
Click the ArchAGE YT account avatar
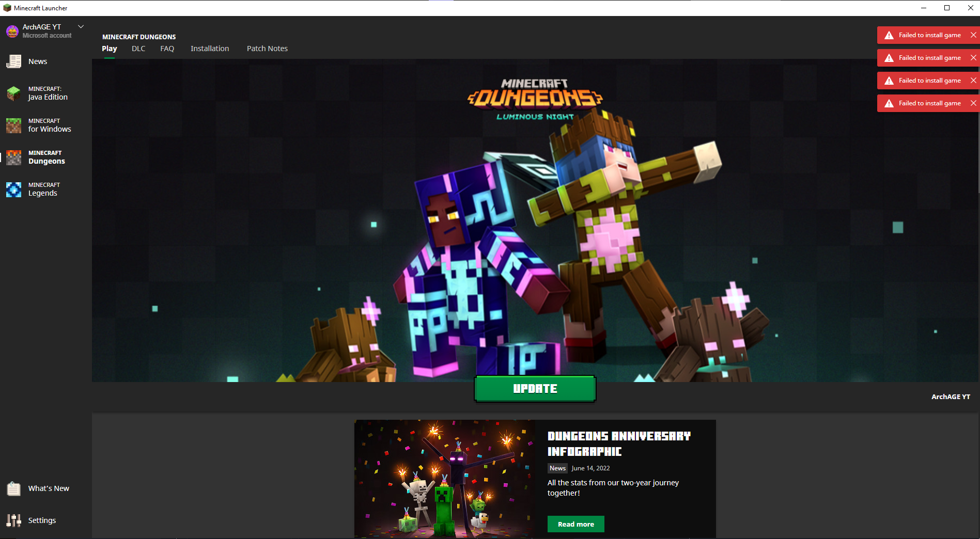pyautogui.click(x=12, y=31)
